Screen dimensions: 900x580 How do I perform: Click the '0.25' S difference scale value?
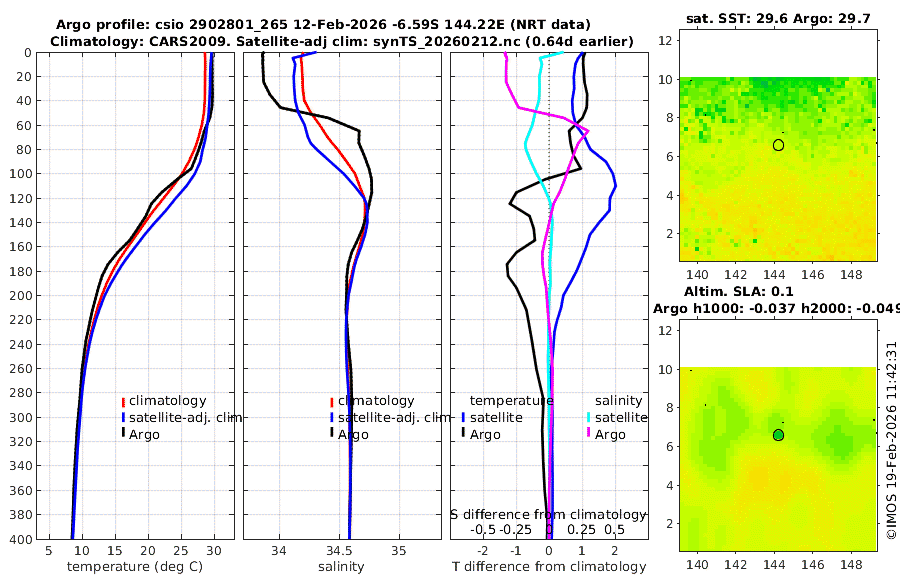(x=581, y=529)
